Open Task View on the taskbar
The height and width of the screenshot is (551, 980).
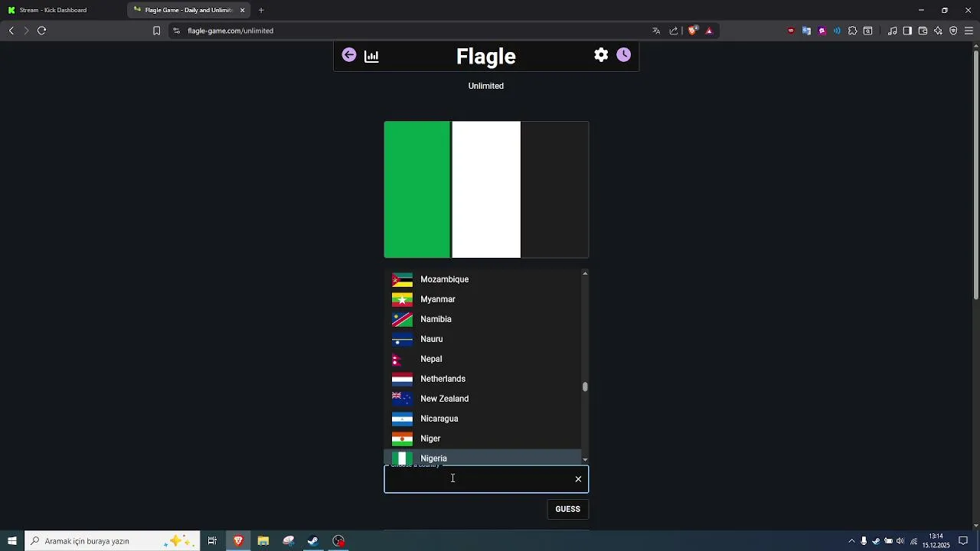coord(212,541)
